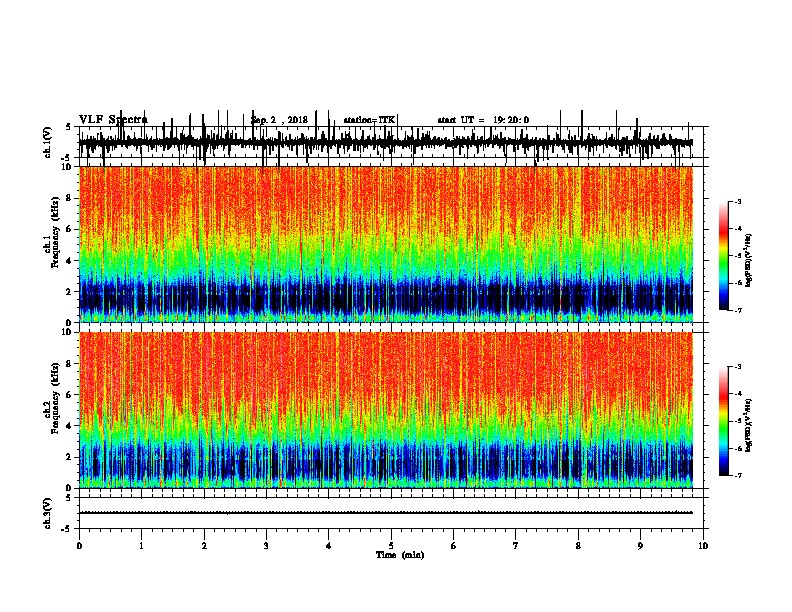
Task: Click the ch.1 voltage waveform trace
Action: [386, 143]
